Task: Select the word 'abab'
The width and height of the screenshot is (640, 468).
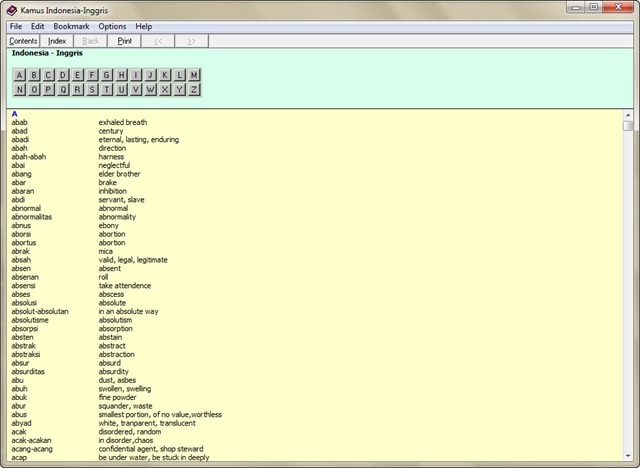Action: coord(19,122)
